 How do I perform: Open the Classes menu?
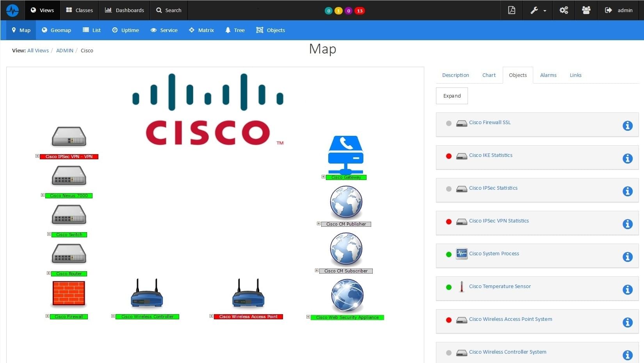click(79, 10)
